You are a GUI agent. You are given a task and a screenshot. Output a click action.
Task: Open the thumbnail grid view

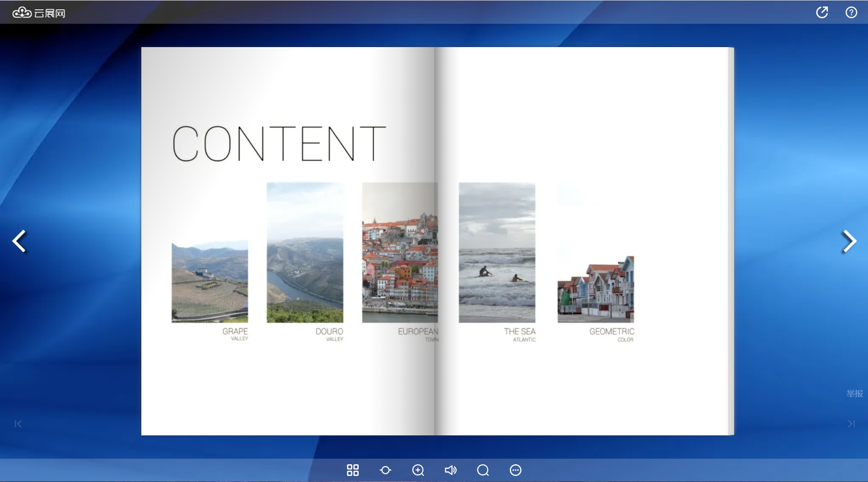[x=353, y=470]
